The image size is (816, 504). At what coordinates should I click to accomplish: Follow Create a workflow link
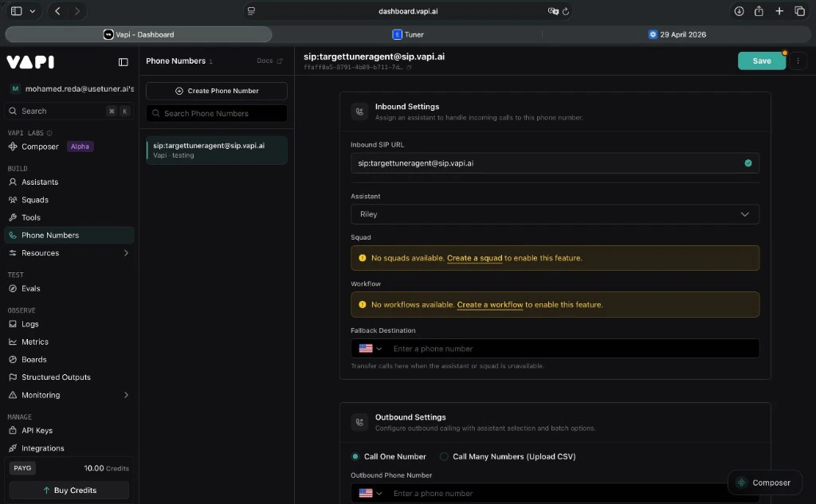coord(490,305)
